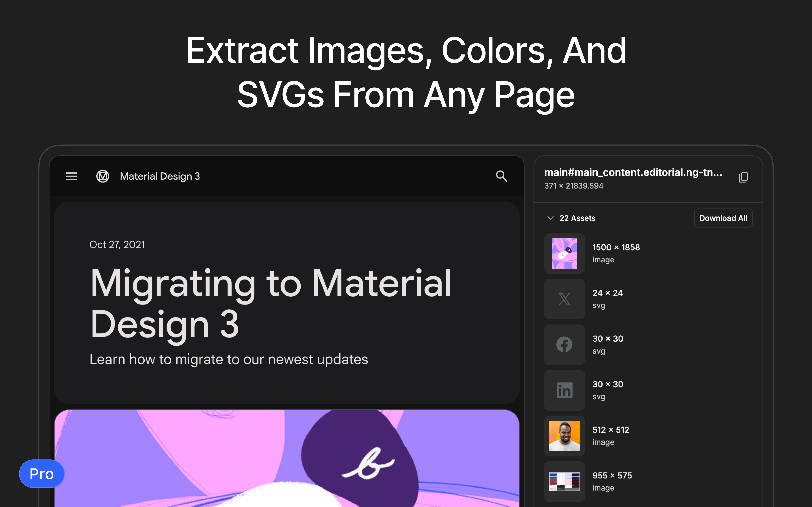Open the search on Material Design 3 page
Viewport: 812px width, 507px height.
[501, 176]
